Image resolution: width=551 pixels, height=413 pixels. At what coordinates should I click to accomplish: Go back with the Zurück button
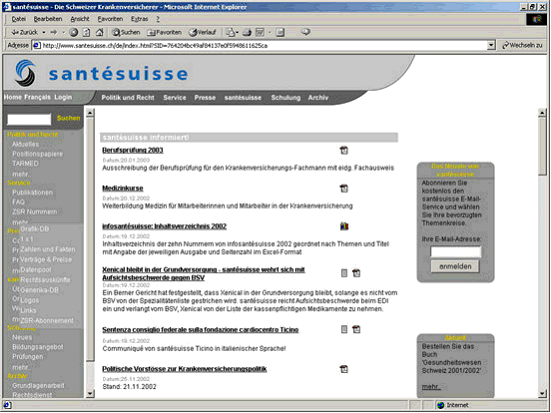click(24, 32)
